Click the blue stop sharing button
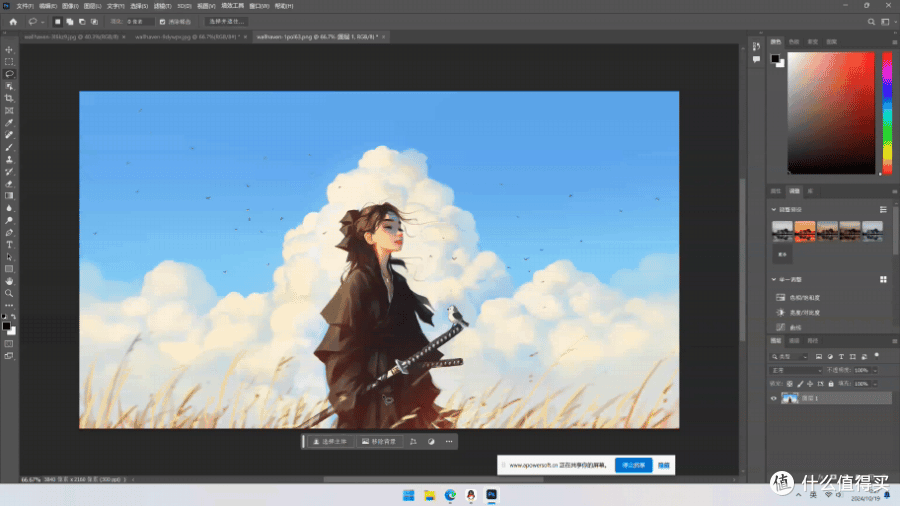Viewport: 900px width, 506px height. (633, 465)
